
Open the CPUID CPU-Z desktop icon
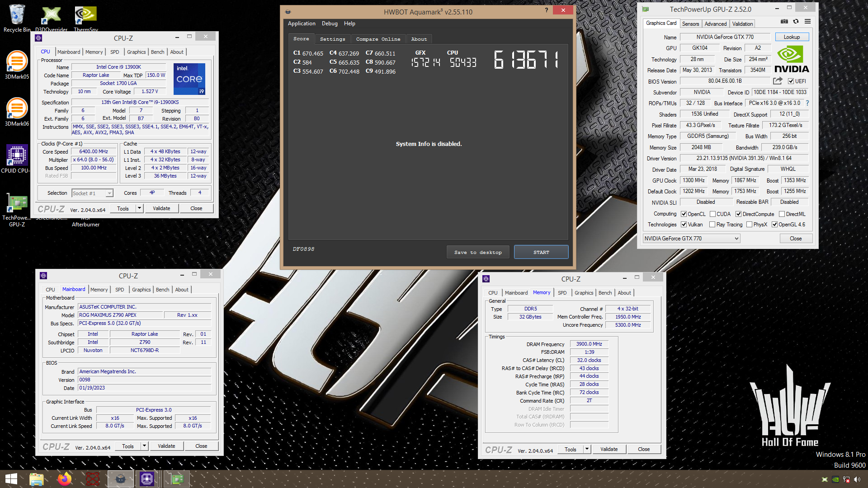tap(17, 159)
